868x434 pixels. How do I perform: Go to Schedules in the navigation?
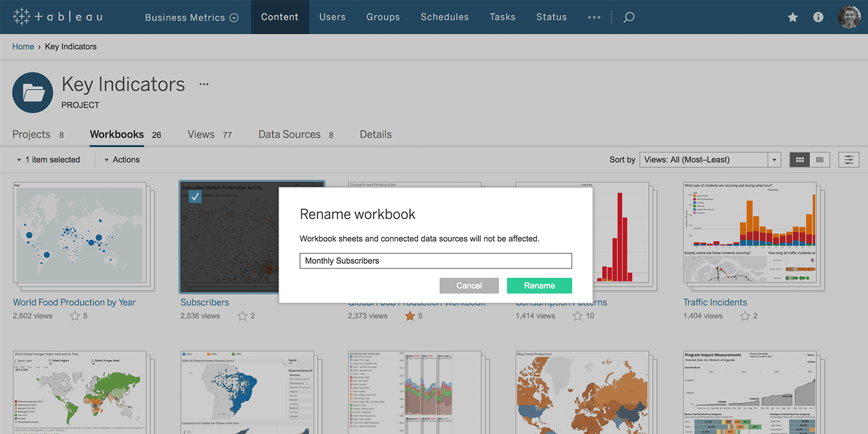point(445,17)
